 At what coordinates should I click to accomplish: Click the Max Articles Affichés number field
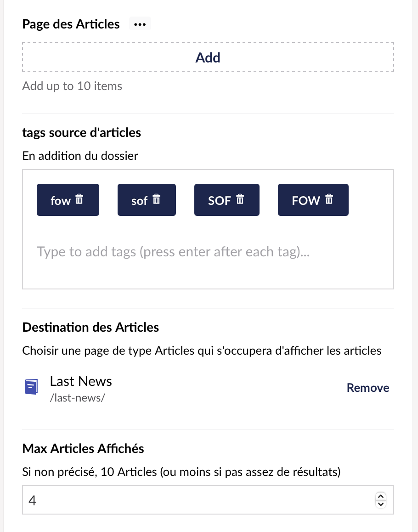coord(208,500)
